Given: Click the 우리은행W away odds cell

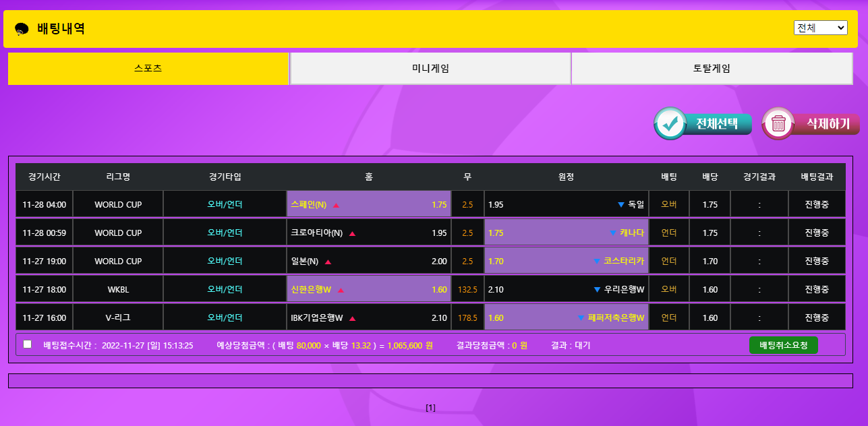Looking at the screenshot, I should [566, 290].
